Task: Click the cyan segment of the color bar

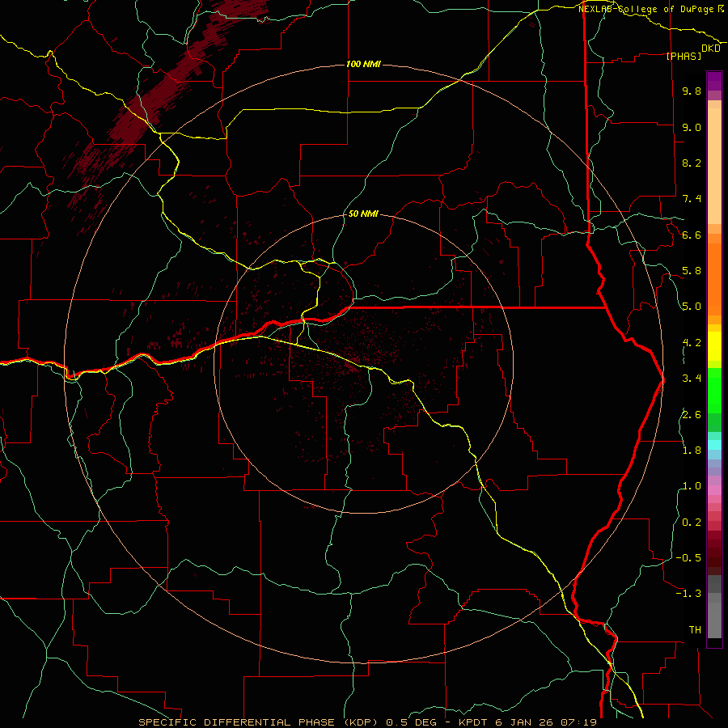Action: (714, 445)
